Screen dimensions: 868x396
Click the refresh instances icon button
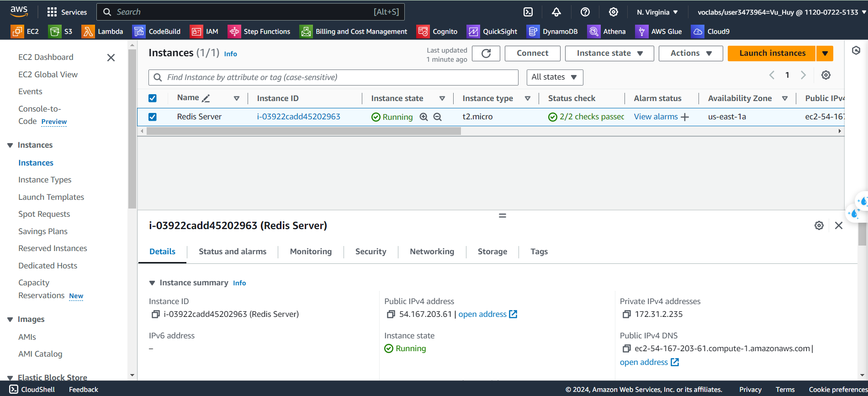[486, 54]
